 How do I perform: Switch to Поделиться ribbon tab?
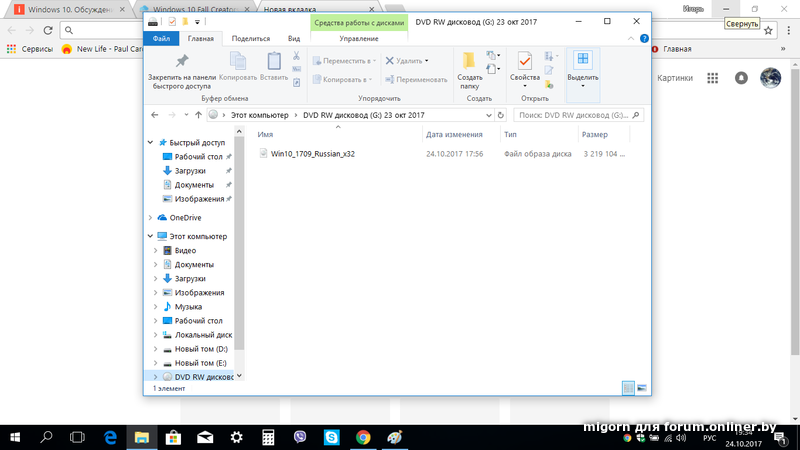point(251,38)
